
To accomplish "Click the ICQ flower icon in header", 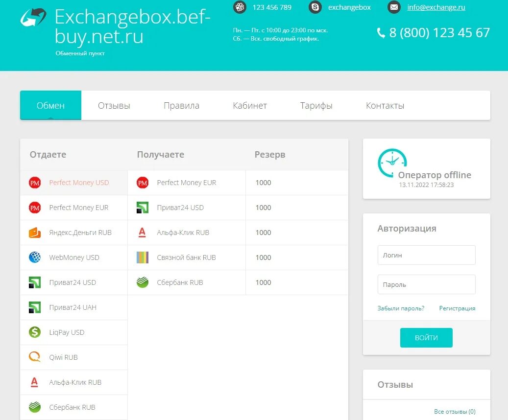I will coord(240,7).
